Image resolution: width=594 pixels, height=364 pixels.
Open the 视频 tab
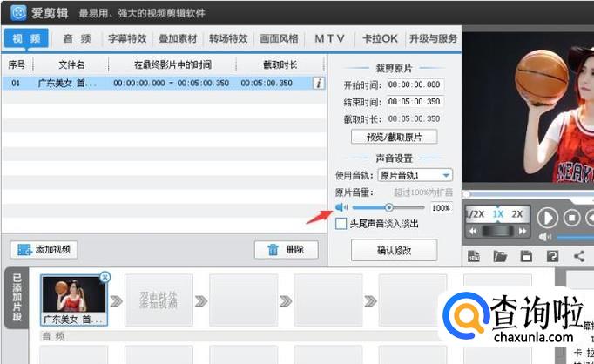click(x=26, y=38)
